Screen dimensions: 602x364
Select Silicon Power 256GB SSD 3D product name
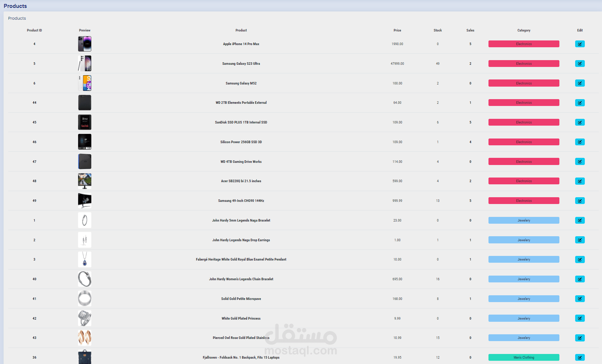tap(241, 142)
